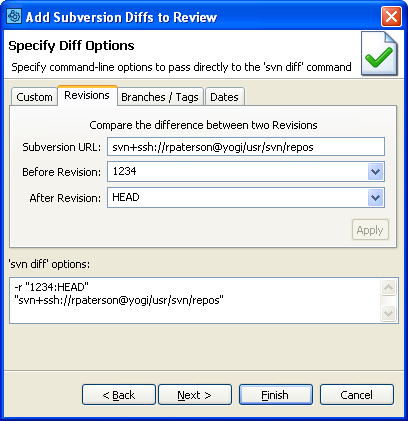Click the Specify Diff Options heading
The width and height of the screenshot is (408, 421).
tap(71, 46)
